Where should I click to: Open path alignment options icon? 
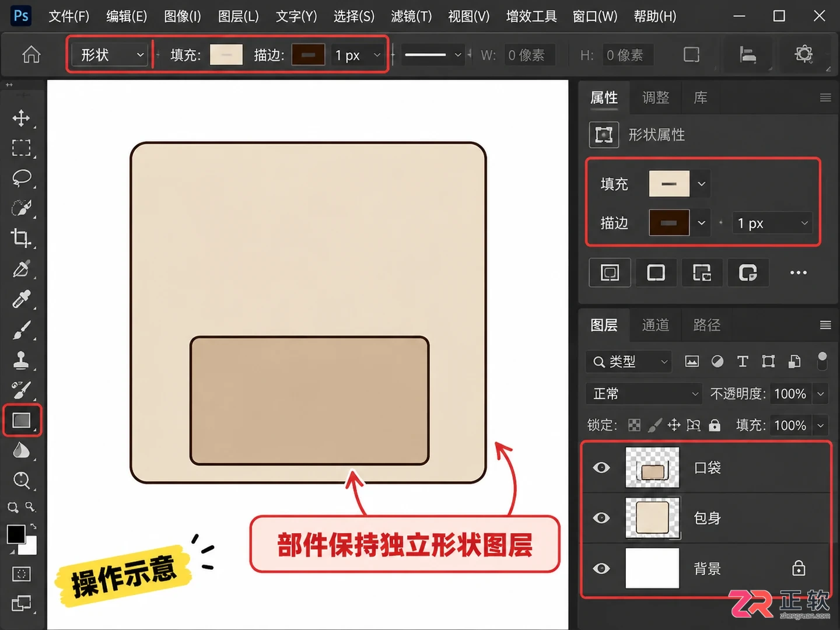click(x=748, y=55)
